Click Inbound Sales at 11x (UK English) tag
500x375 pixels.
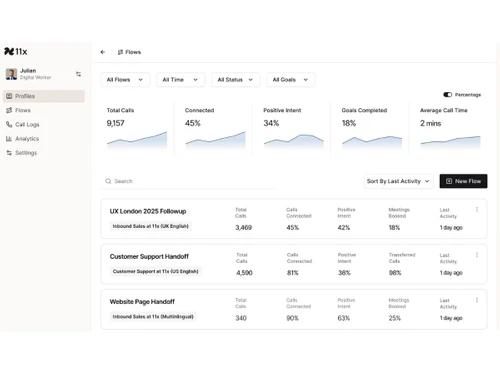tap(151, 226)
